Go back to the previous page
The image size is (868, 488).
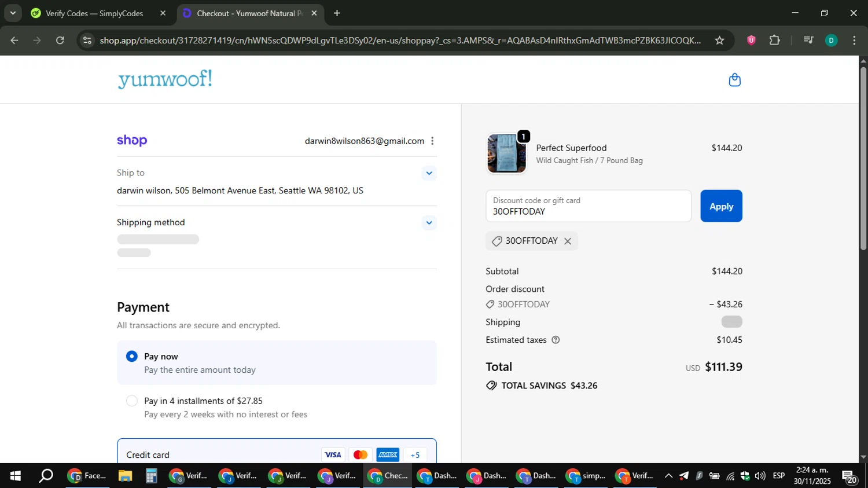14,40
